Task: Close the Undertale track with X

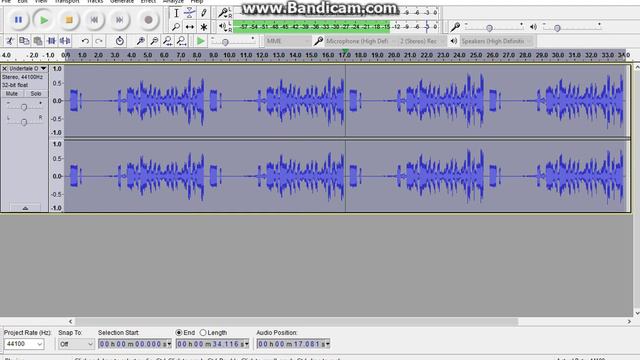Action: click(4, 69)
